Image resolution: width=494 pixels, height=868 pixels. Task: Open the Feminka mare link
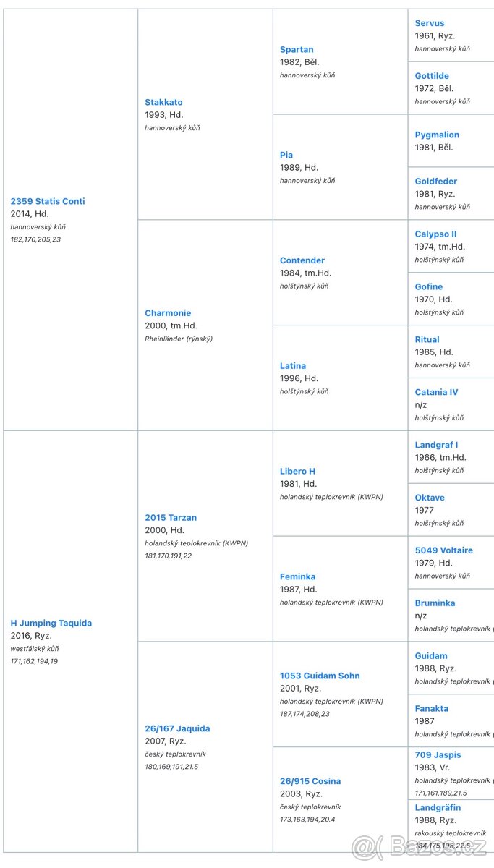[x=298, y=576]
